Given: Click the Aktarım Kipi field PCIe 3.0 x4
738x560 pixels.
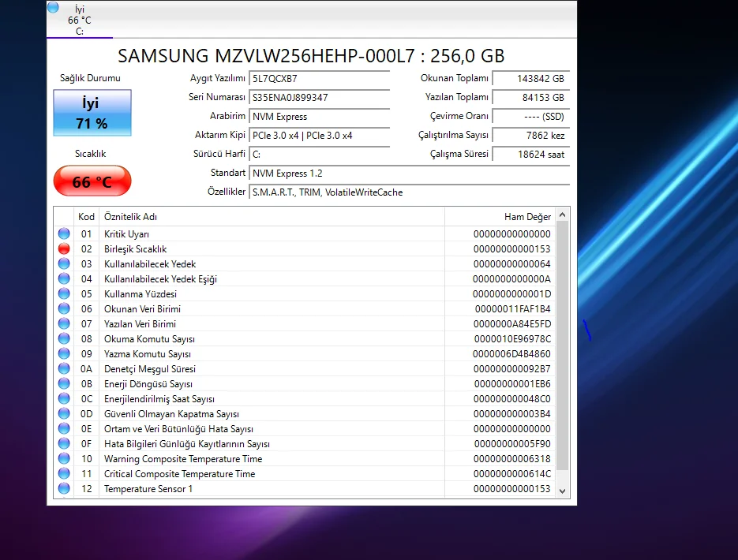Looking at the screenshot, I should 319,135.
